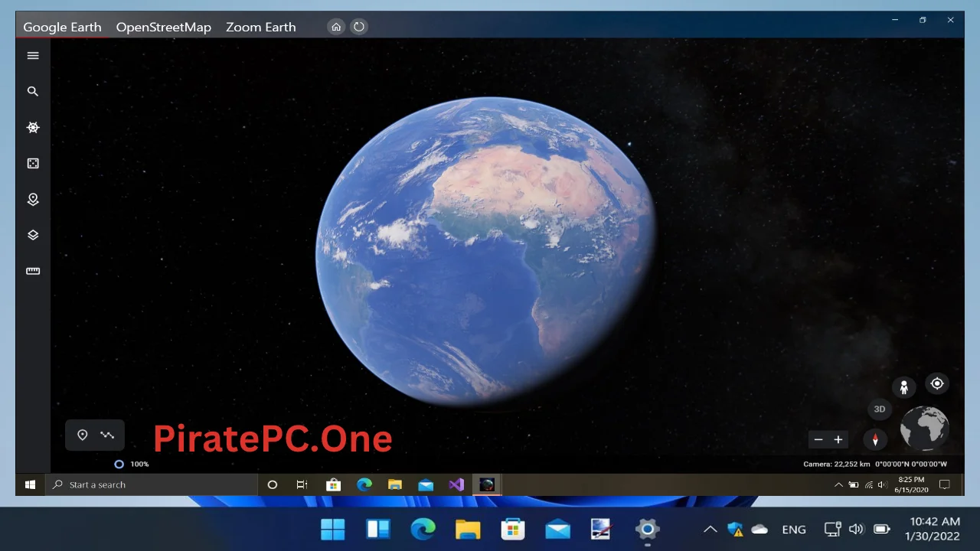This screenshot has width=980, height=551.
Task: Switch to the Google Earth tab
Action: (x=62, y=27)
